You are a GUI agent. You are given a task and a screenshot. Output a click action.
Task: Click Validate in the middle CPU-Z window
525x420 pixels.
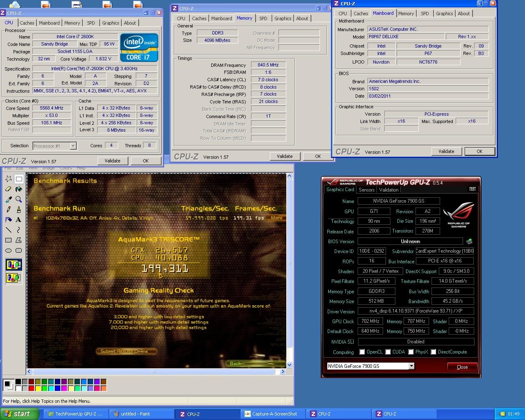point(285,156)
